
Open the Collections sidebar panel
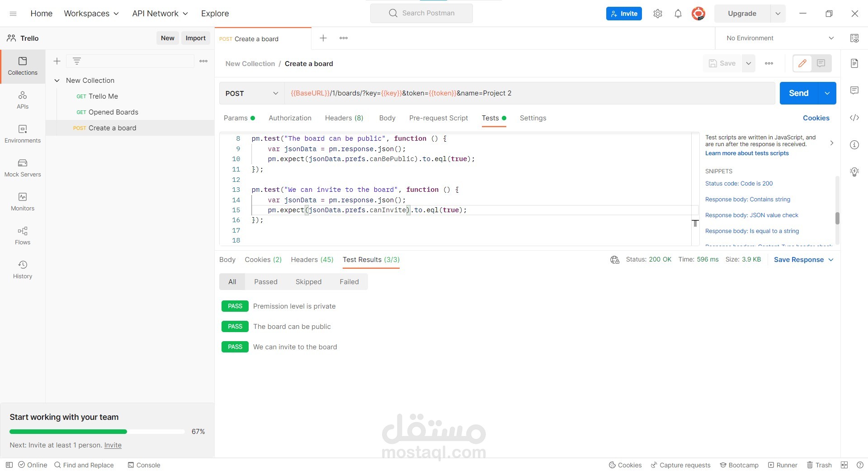click(x=23, y=67)
